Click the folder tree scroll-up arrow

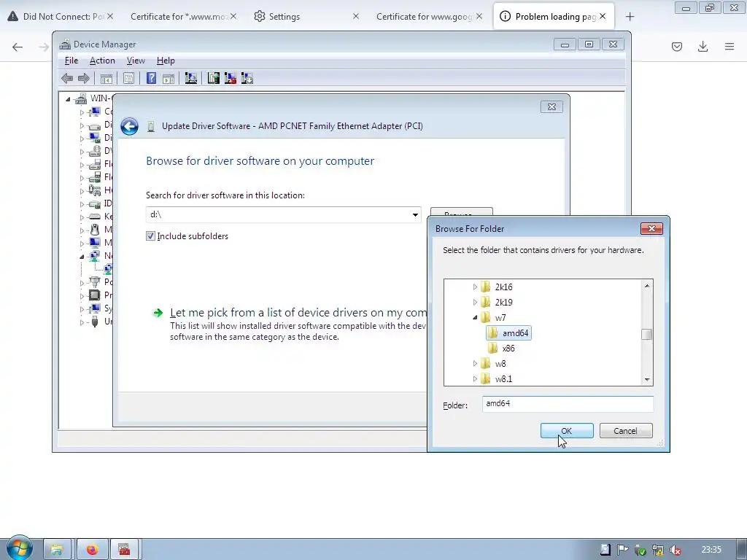(x=646, y=286)
